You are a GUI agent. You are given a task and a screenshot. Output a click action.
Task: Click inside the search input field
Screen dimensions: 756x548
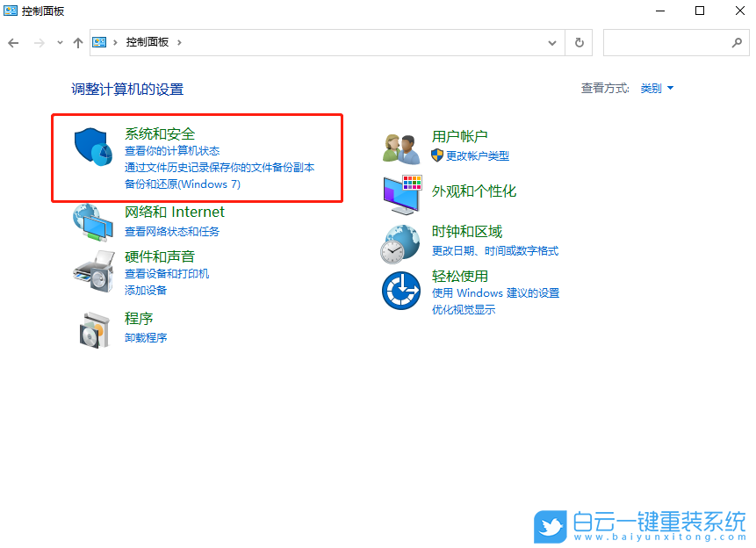click(672, 42)
